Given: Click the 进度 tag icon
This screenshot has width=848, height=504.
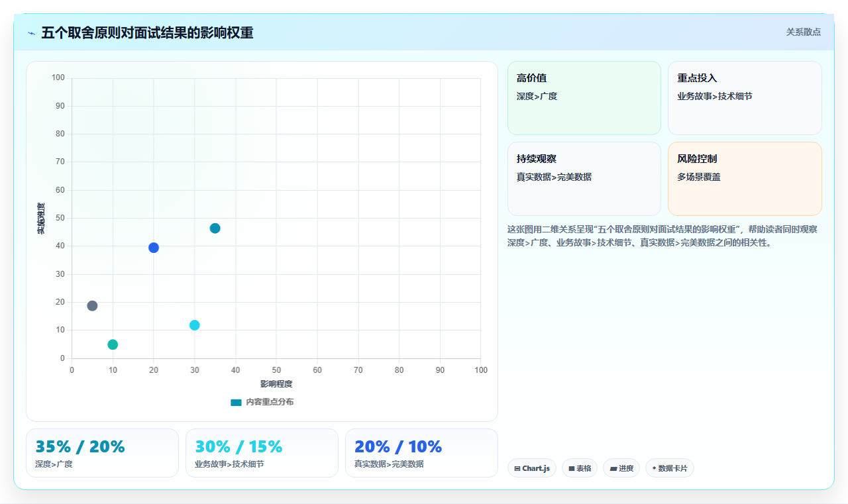Looking at the screenshot, I should [x=613, y=468].
